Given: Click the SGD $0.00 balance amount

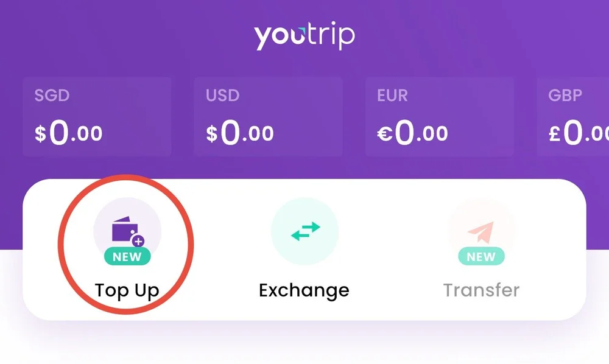Looking at the screenshot, I should [x=68, y=133].
